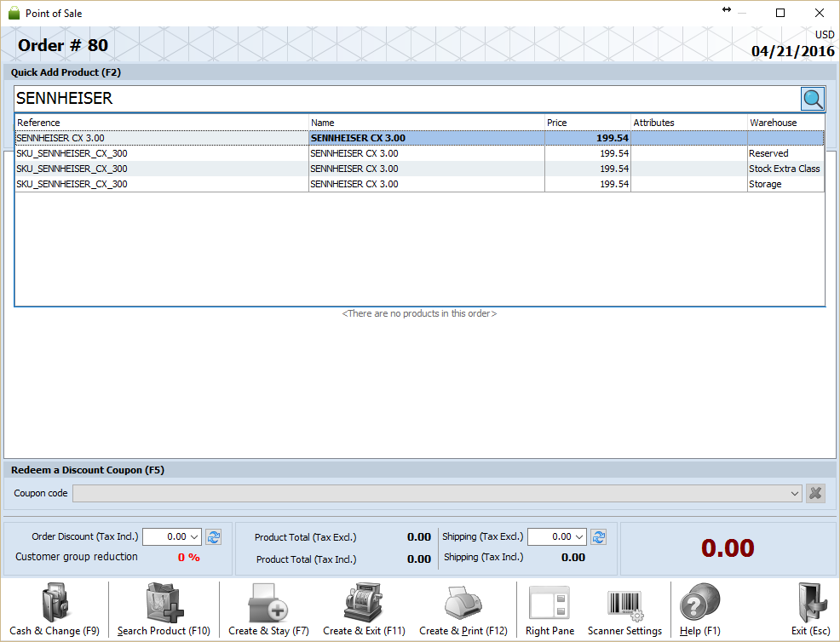Expand the Coupon code dropdown
The height and width of the screenshot is (642, 840).
pos(795,493)
